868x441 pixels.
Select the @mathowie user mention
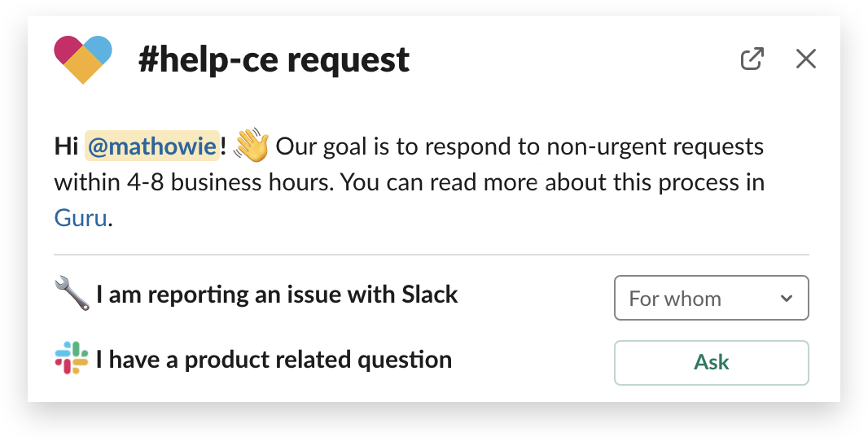tap(152, 146)
